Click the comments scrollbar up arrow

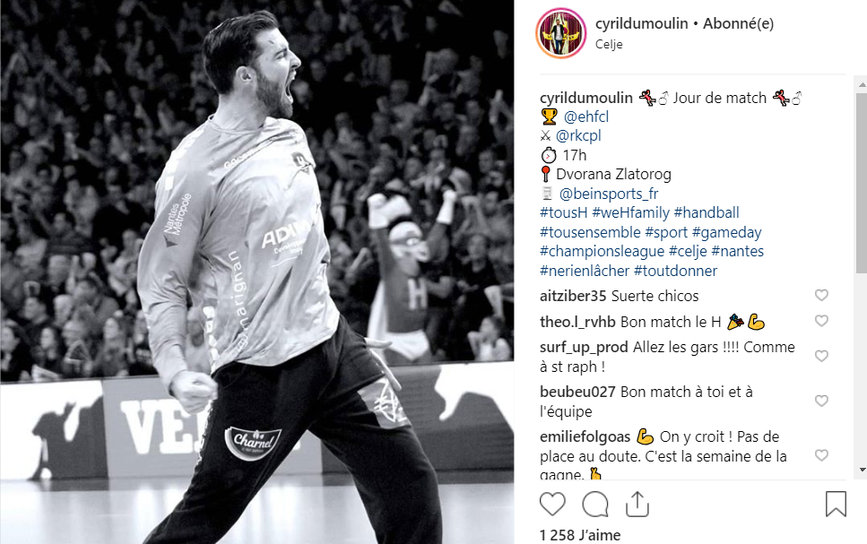click(x=862, y=85)
